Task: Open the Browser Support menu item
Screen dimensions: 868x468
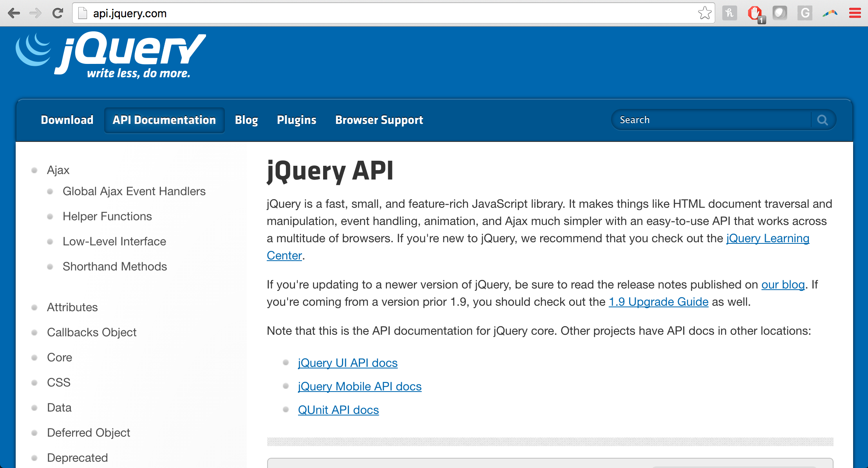Action: pyautogui.click(x=379, y=120)
